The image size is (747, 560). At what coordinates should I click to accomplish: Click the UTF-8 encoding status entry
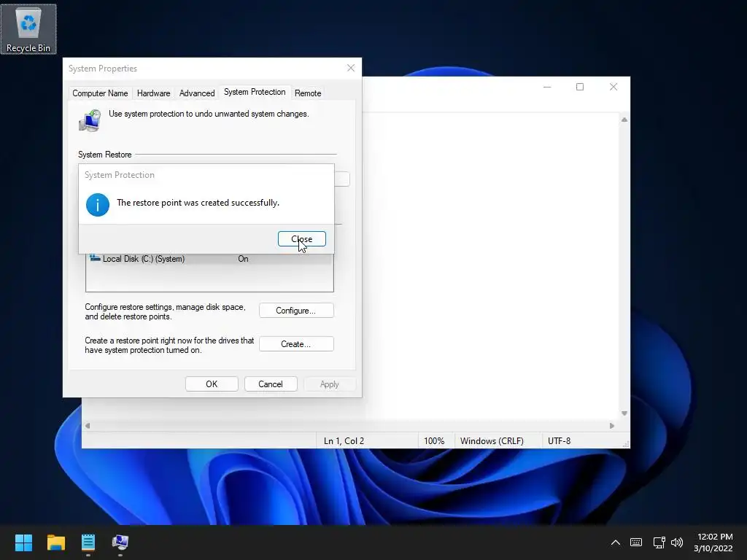(x=560, y=441)
